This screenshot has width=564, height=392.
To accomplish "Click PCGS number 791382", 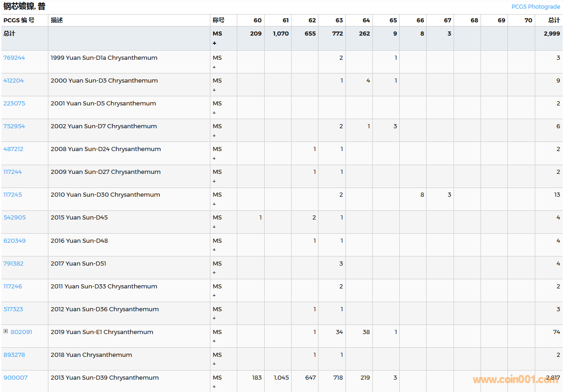I will tap(13, 263).
